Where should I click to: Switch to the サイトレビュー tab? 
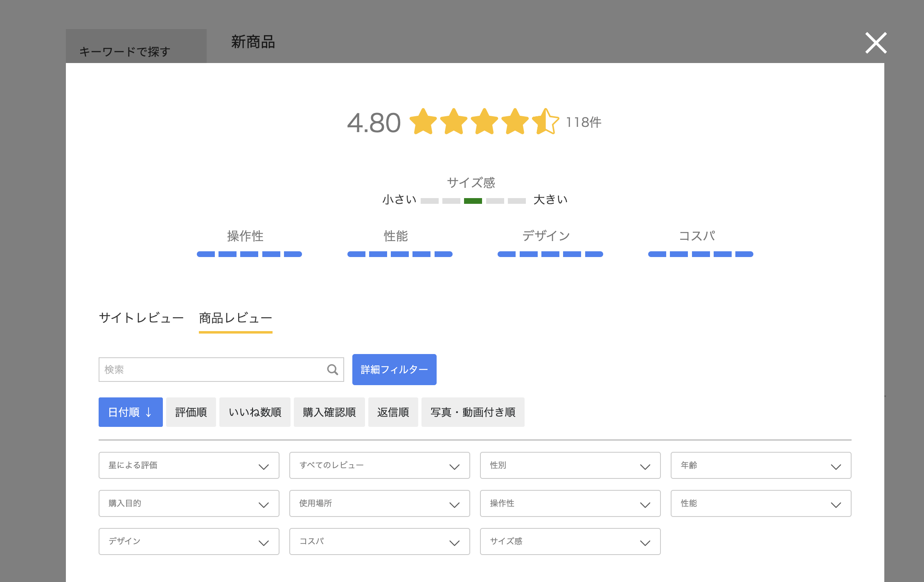[x=141, y=318]
